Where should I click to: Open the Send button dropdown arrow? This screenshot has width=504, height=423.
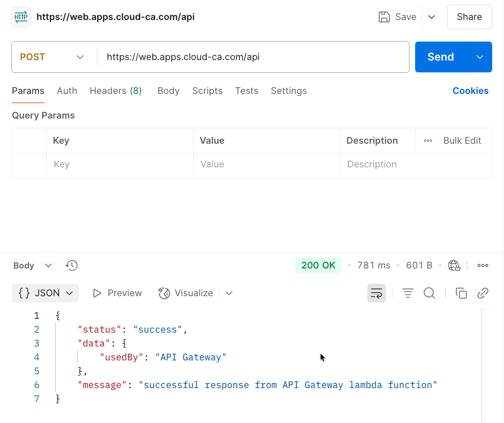click(480, 57)
